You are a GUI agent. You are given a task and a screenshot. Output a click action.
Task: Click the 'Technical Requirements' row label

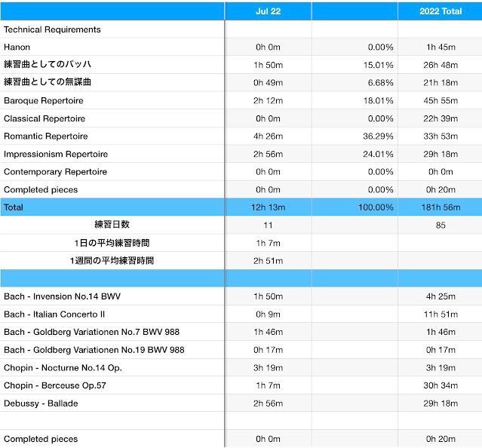tap(52, 29)
